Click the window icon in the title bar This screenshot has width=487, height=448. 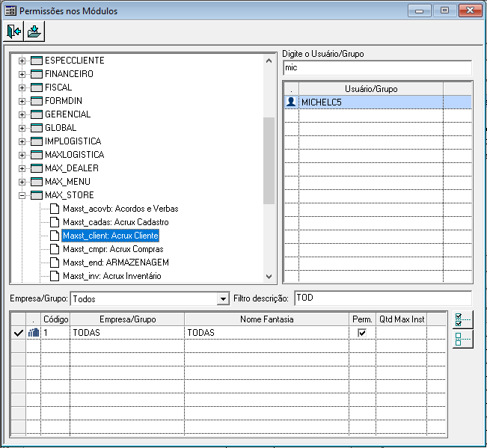pos(10,11)
